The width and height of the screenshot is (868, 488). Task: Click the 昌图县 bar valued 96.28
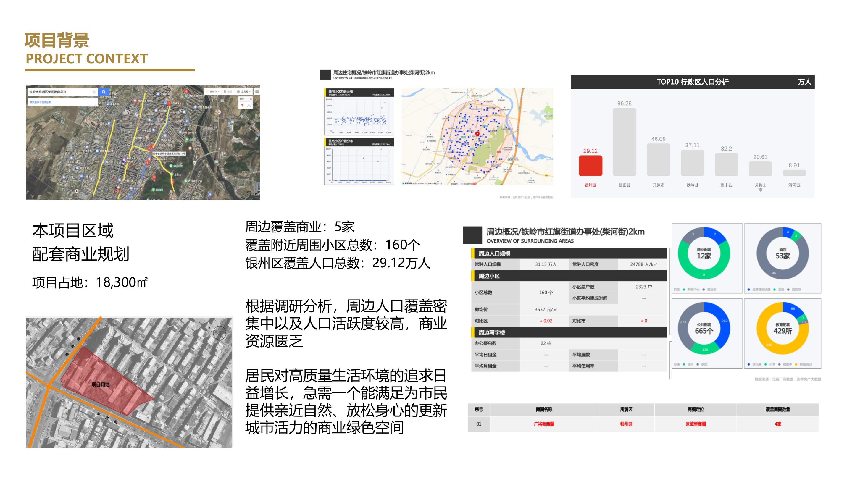625,142
